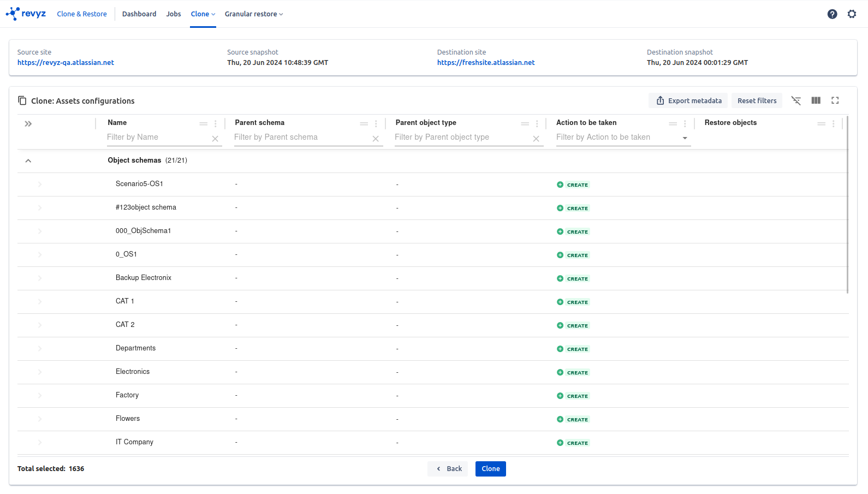The height and width of the screenshot is (494, 868).
Task: Click the CREATE badge for Factory row
Action: coord(573,396)
